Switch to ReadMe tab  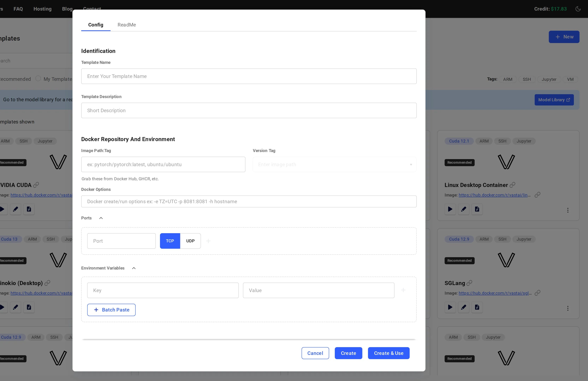(x=127, y=25)
